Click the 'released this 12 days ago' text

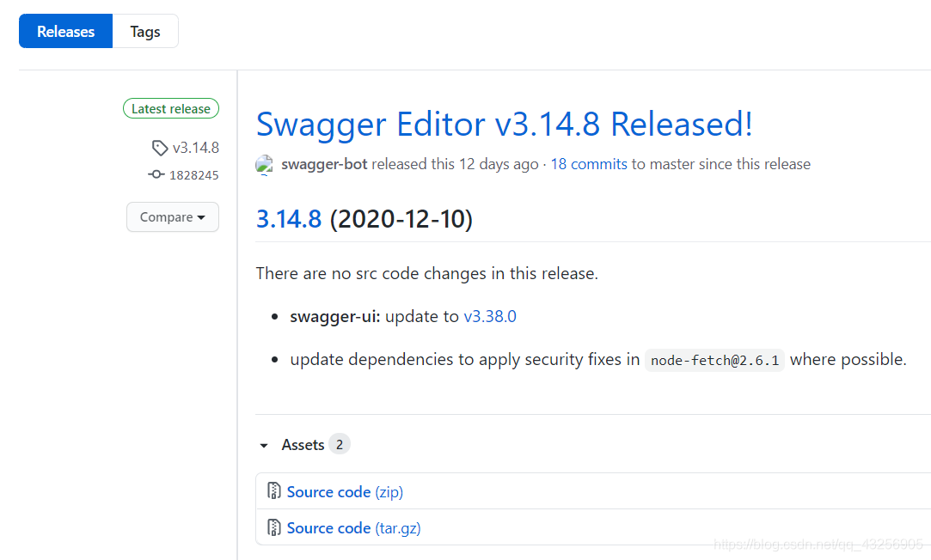pos(455,164)
